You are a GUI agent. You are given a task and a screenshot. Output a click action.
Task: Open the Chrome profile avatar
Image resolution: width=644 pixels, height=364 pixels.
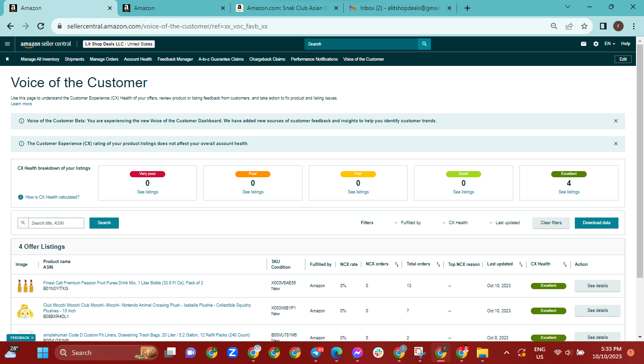click(618, 26)
